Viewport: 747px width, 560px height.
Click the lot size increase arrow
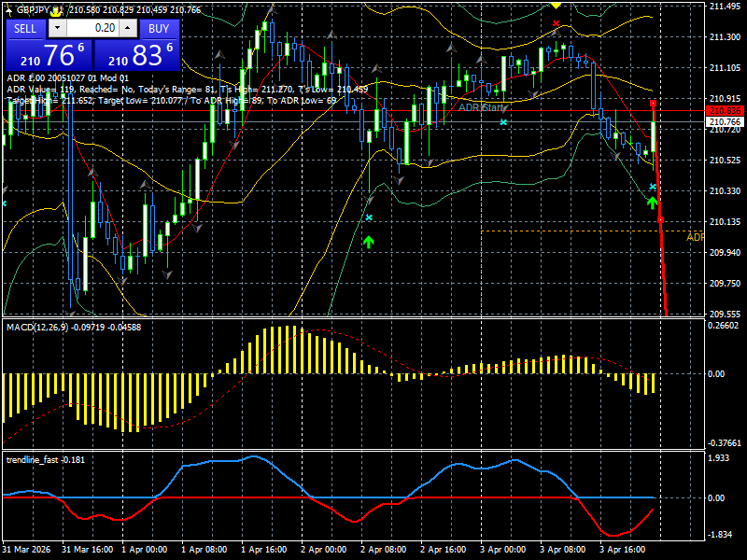click(x=127, y=28)
